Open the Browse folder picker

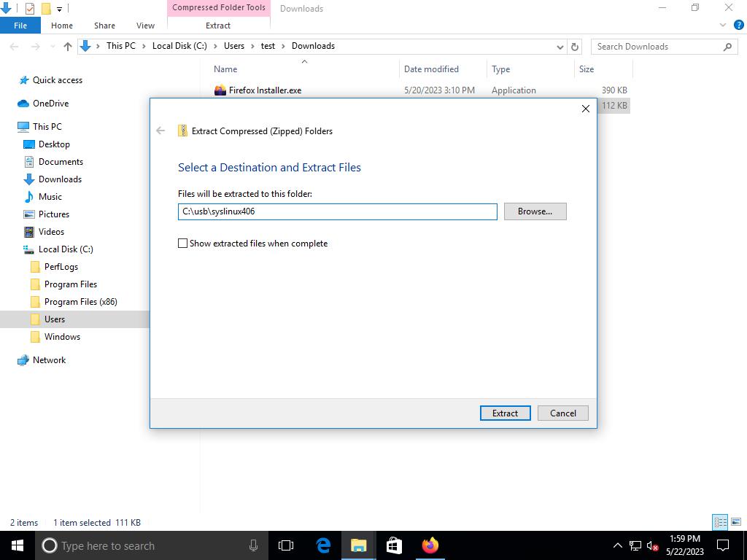point(535,211)
